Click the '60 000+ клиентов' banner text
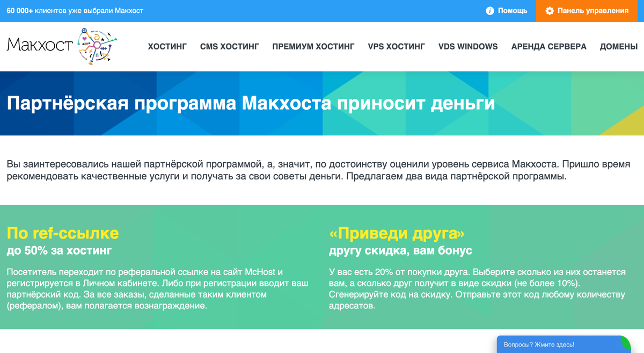The height and width of the screenshot is (353, 644). pos(75,11)
